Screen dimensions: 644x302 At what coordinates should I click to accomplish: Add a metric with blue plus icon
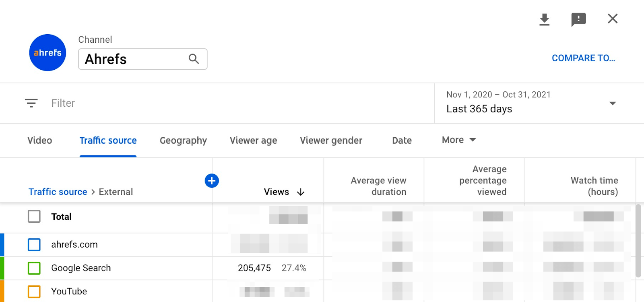[212, 181]
